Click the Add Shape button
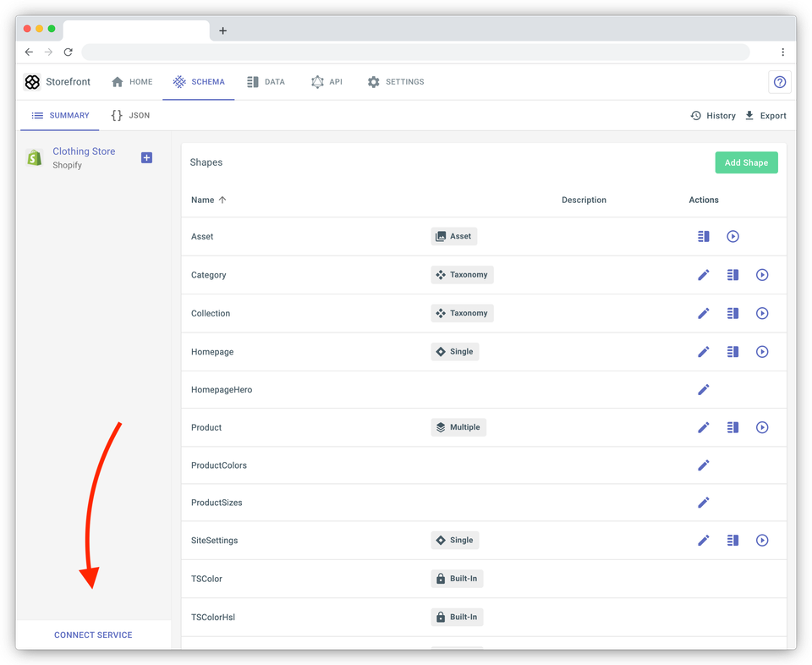Viewport: 812px width, 665px height. pyautogui.click(x=746, y=162)
